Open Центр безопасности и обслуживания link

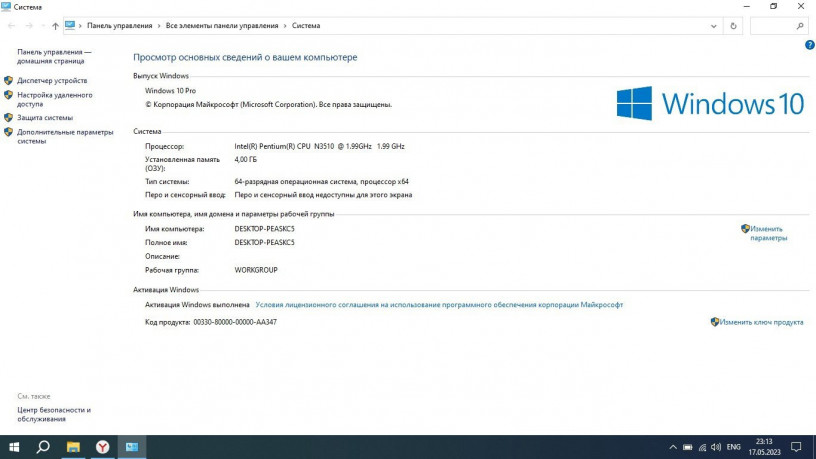54,414
